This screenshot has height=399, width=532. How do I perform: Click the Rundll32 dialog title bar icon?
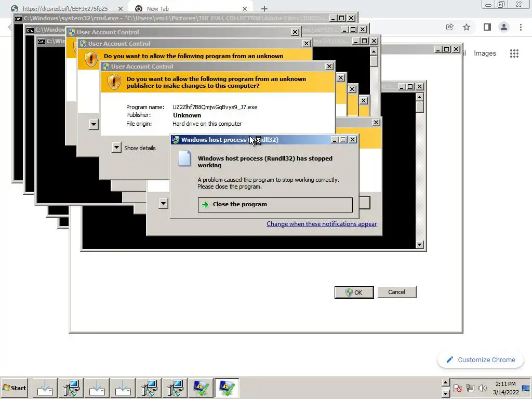click(x=176, y=140)
